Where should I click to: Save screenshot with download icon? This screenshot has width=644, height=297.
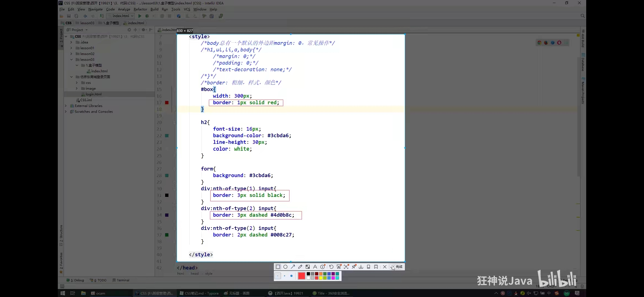click(361, 267)
